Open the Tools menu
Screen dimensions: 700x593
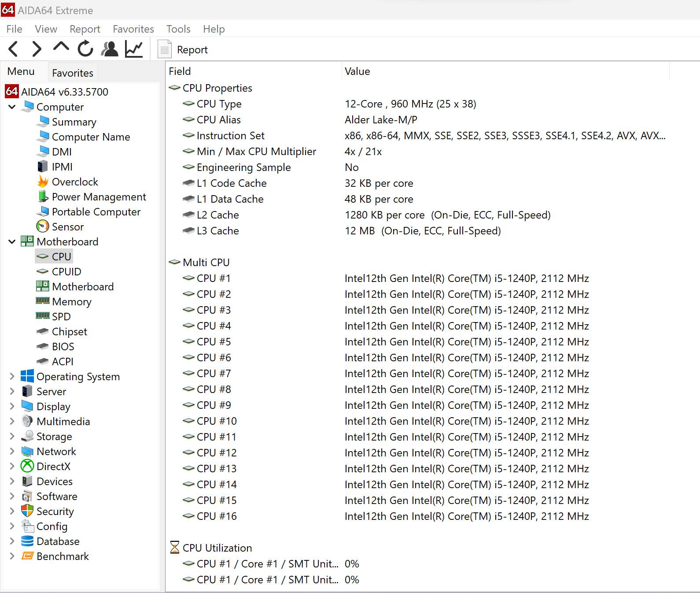(x=178, y=29)
